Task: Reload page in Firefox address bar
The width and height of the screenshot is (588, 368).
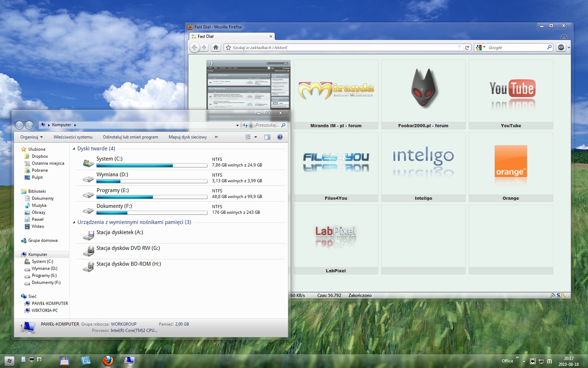Action: click(x=467, y=47)
